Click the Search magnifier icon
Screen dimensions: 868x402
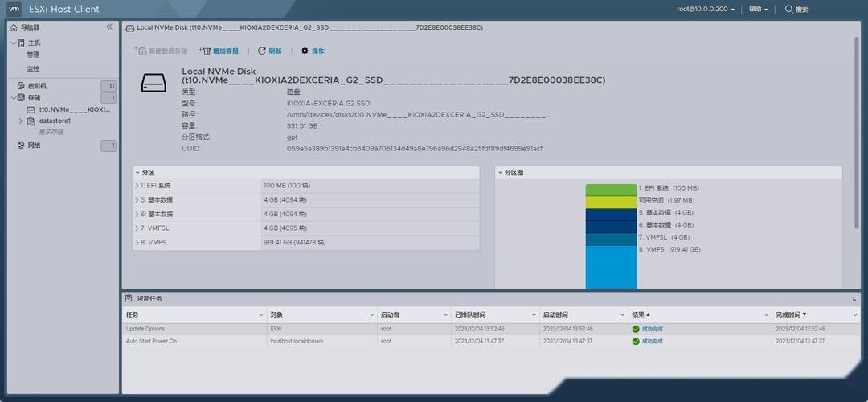click(x=789, y=10)
